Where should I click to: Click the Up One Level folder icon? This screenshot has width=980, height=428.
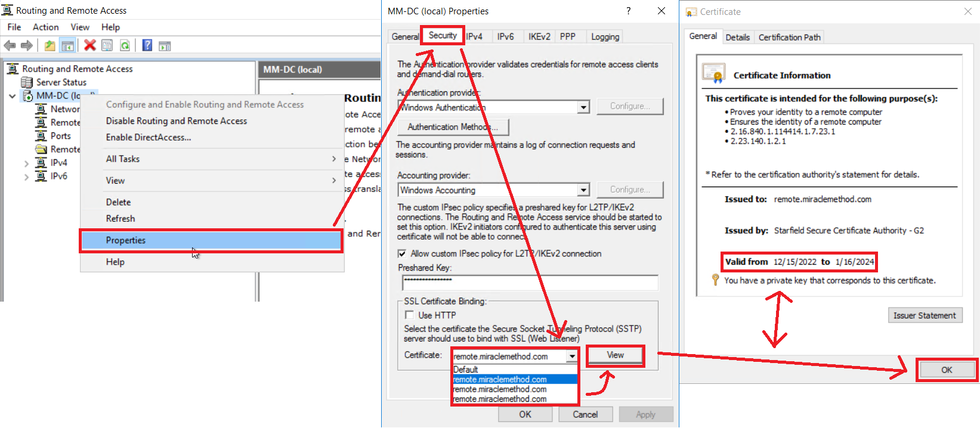pyautogui.click(x=50, y=45)
